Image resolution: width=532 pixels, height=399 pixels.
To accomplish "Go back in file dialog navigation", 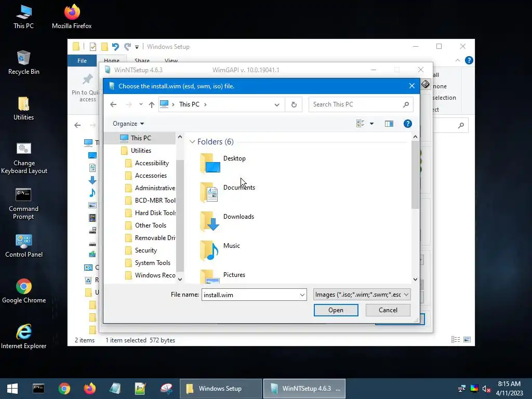I will (x=113, y=104).
